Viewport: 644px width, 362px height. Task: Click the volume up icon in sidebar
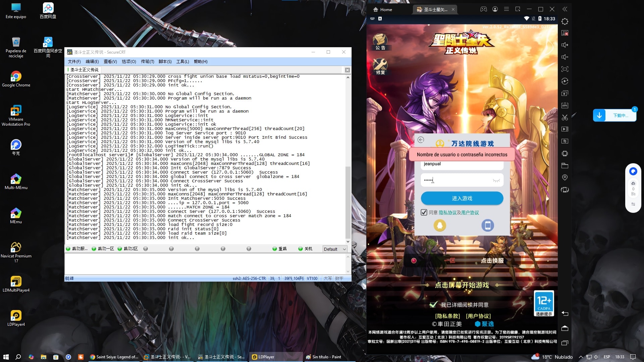pos(565,45)
